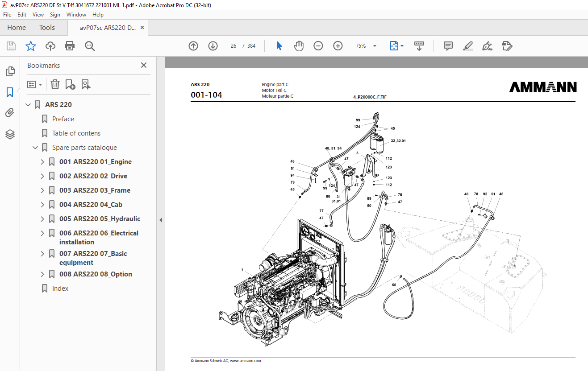The image size is (588, 371).
Task: Expand 003 ARS220 03_Frame bookmark
Action: (x=42, y=190)
